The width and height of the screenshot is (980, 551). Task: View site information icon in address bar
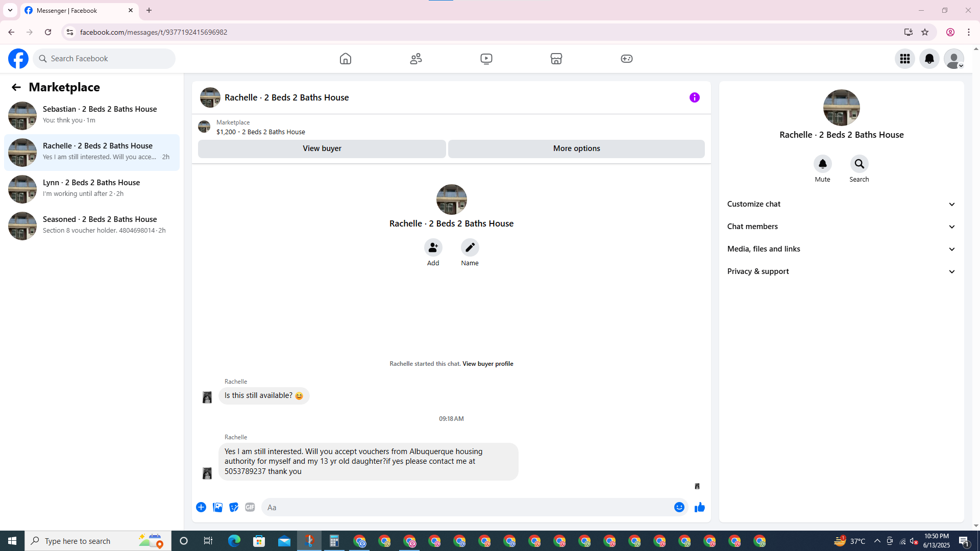point(70,32)
